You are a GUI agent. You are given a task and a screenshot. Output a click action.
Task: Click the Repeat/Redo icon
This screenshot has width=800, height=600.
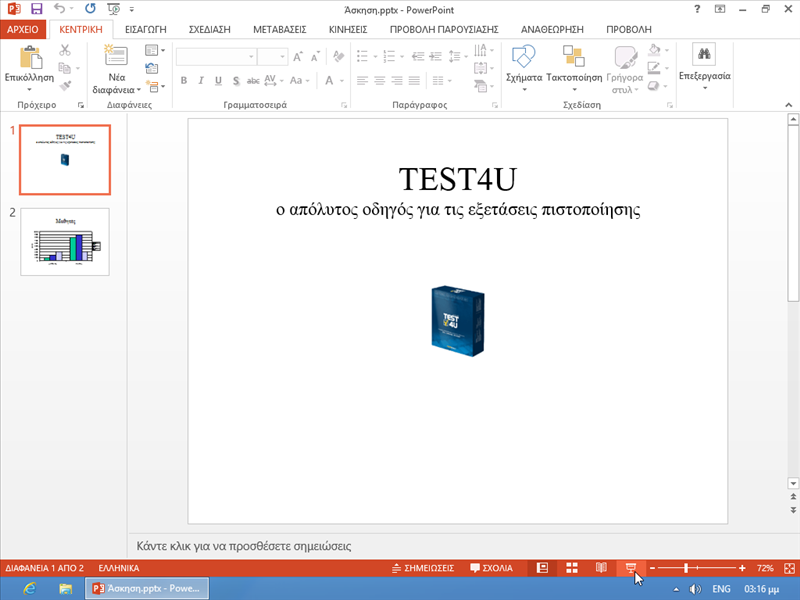coord(90,9)
